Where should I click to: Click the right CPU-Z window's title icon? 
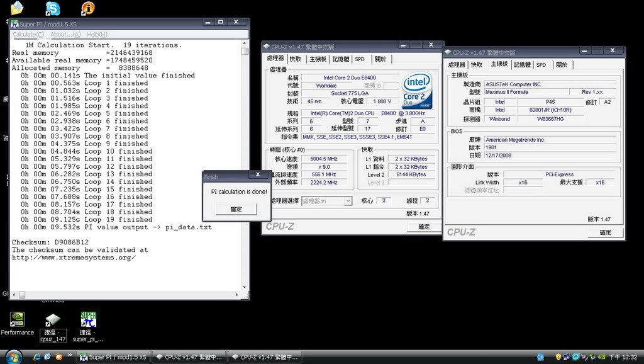click(448, 52)
